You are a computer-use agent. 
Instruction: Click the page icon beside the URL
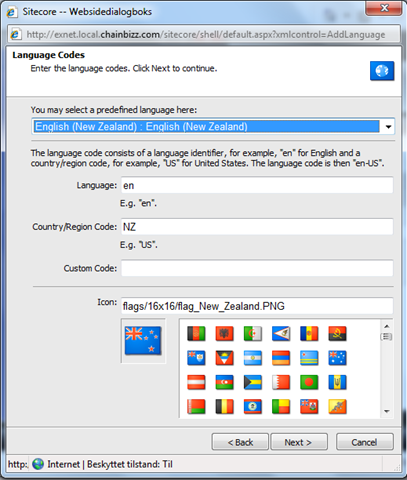15,34
